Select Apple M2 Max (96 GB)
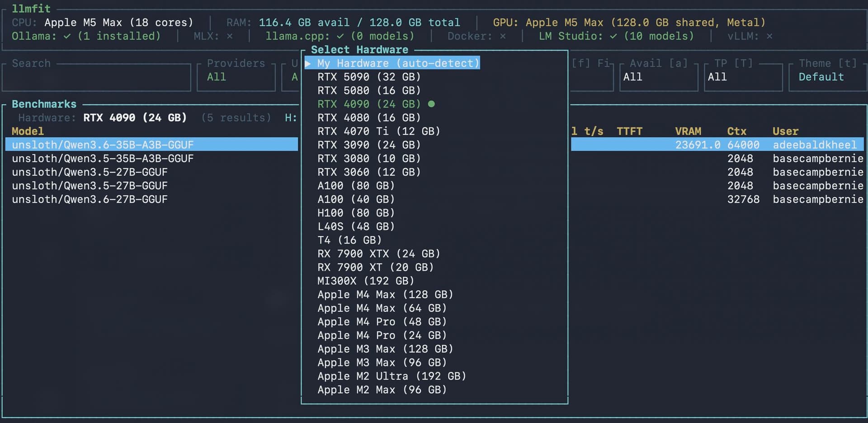Viewport: 868px width, 423px height. [382, 390]
